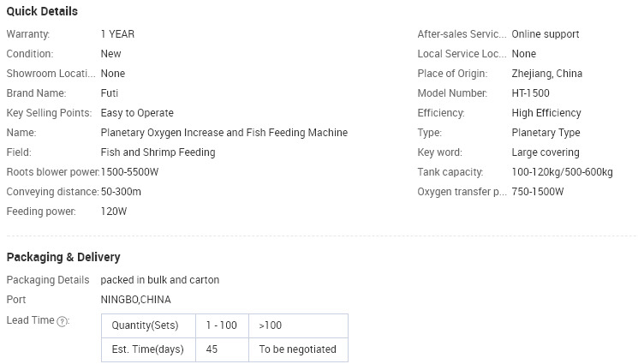The width and height of the screenshot is (638, 364).
Task: Click the Zhejiang, China origin value
Action: 547,74
